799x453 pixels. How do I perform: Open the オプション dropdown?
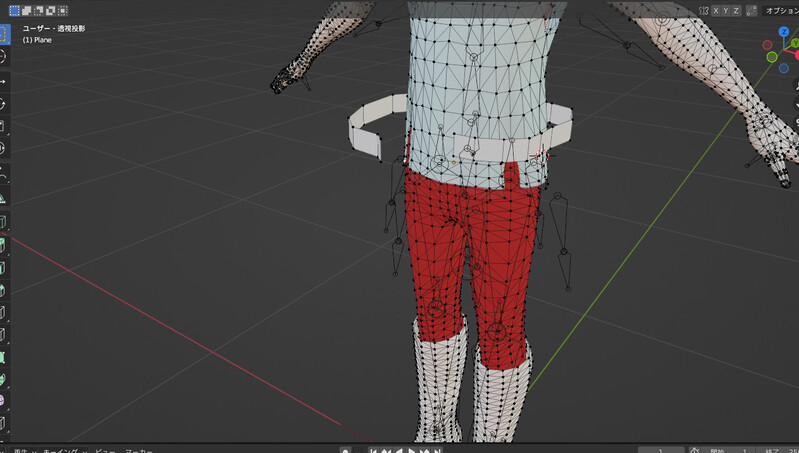click(780, 10)
